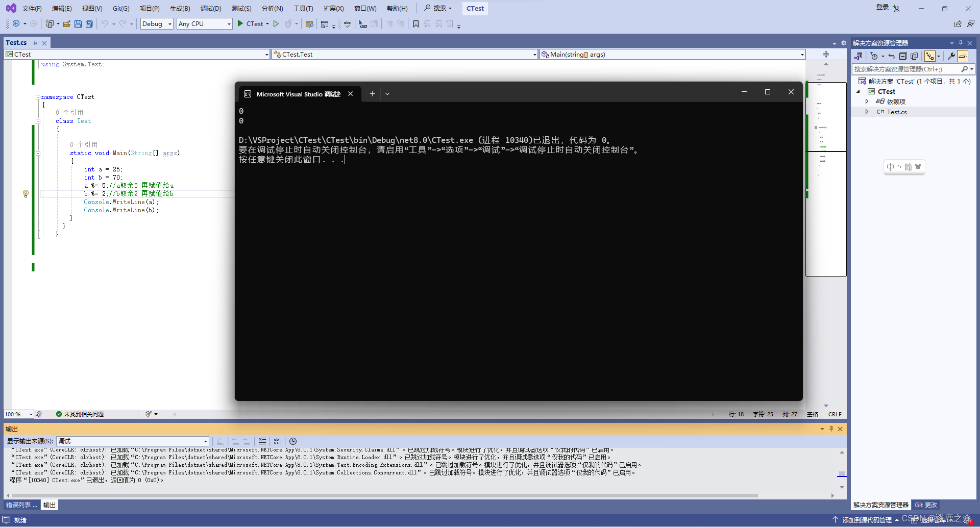Toggle auto-hide pin on the Output panel
Viewport: 980px width, 528px height.
[x=831, y=429]
